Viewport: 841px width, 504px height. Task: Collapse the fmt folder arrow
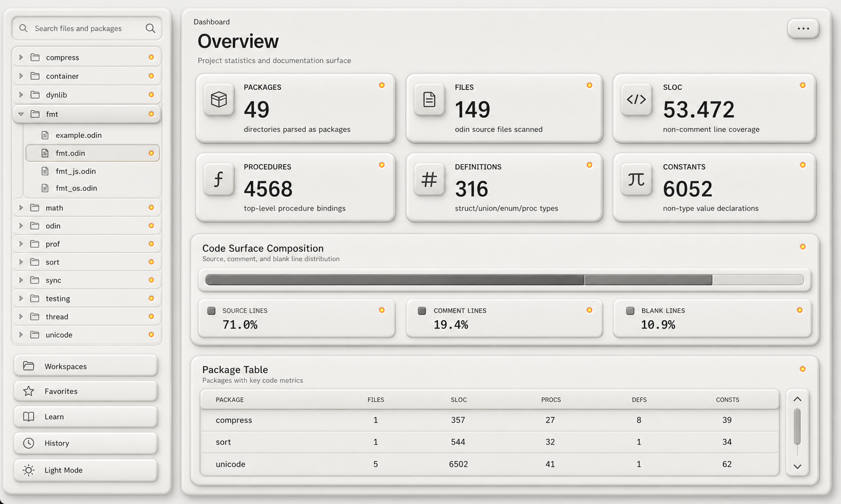(21, 114)
